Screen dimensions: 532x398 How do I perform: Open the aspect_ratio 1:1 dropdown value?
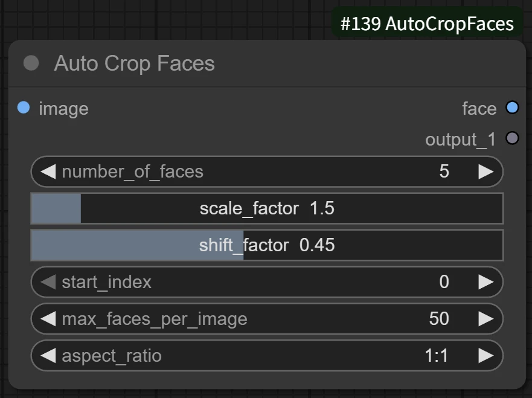[436, 355]
